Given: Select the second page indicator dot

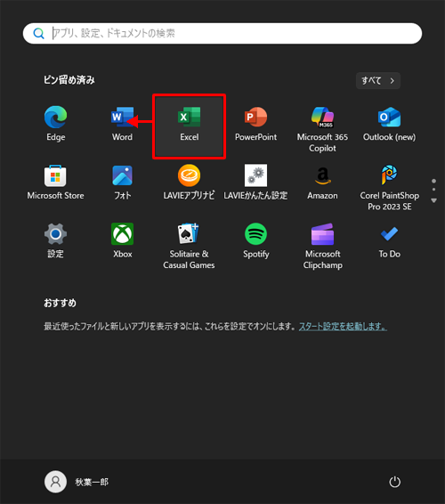Looking at the screenshot, I should [x=433, y=190].
